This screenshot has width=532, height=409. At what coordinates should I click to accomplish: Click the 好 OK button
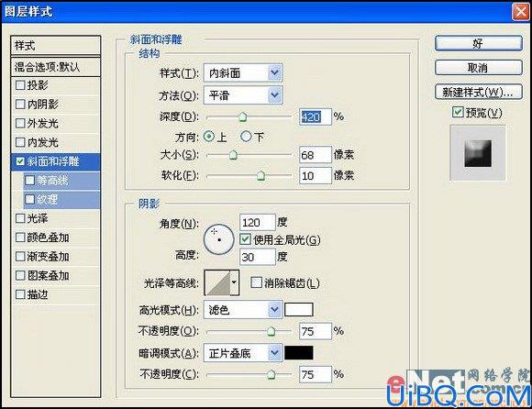(478, 44)
